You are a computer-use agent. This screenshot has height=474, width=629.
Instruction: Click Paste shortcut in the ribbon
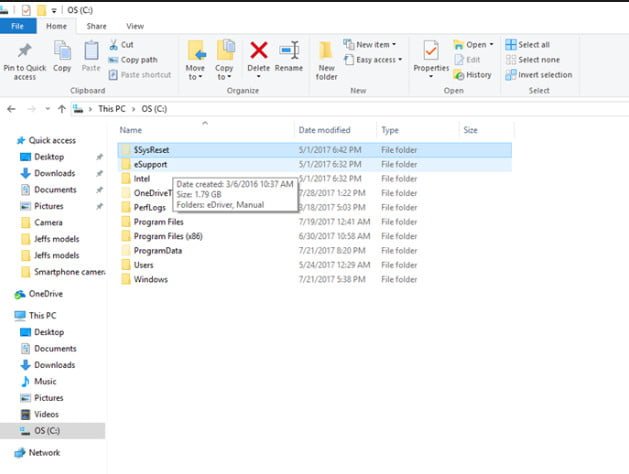tap(140, 75)
